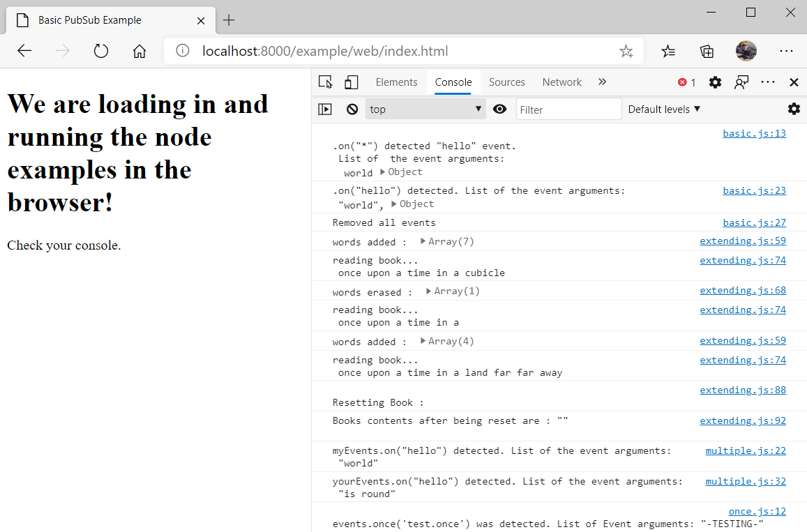Show more DevTools tabs chevron
807x532 pixels.
(x=602, y=82)
